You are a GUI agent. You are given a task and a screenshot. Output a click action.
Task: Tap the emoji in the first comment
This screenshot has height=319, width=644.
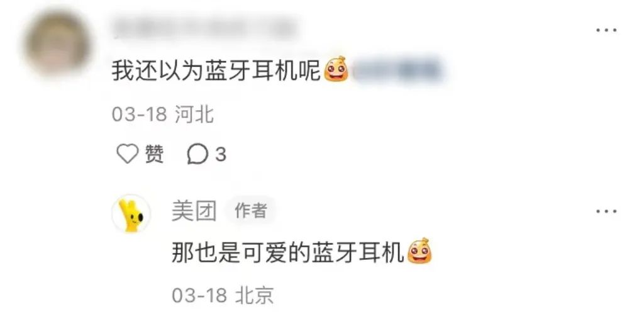[336, 69]
